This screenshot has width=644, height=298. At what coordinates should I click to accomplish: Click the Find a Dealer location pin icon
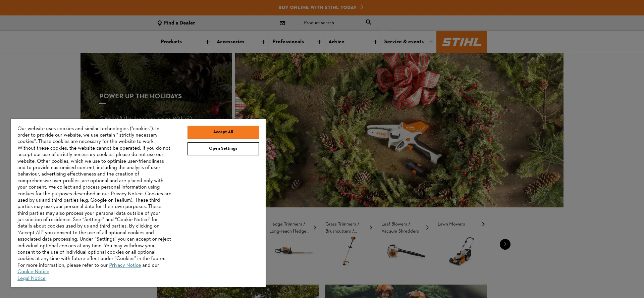coord(160,23)
